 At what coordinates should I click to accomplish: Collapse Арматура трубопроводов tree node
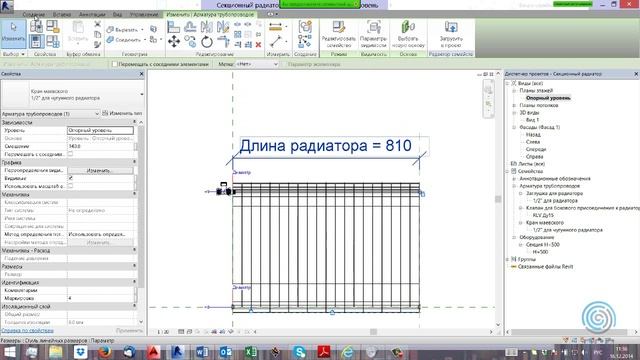tap(514, 186)
